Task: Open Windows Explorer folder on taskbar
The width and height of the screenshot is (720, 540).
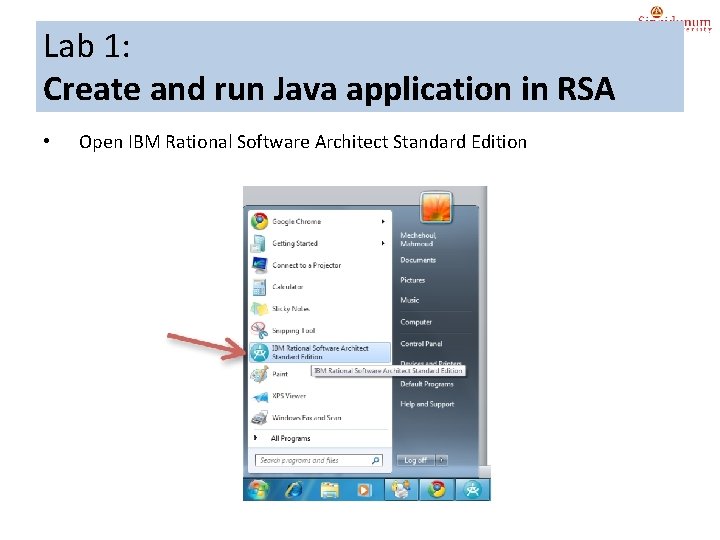Action: pos(329,490)
